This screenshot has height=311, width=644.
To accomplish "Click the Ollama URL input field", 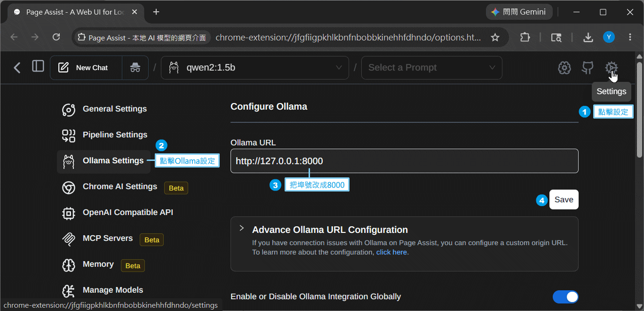I will click(x=404, y=161).
